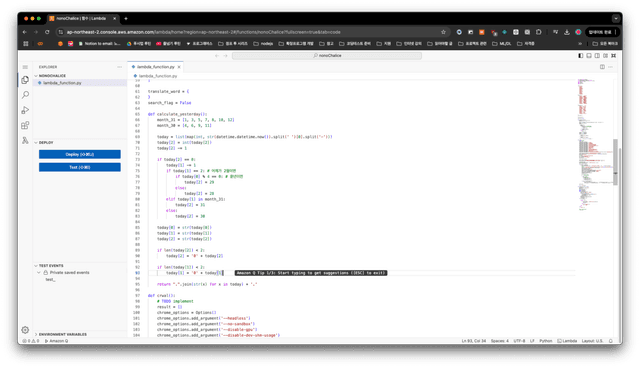Screen dimensions: 640x368
Task: Click Ln 93, Col 34 cursor position
Action: (x=473, y=341)
